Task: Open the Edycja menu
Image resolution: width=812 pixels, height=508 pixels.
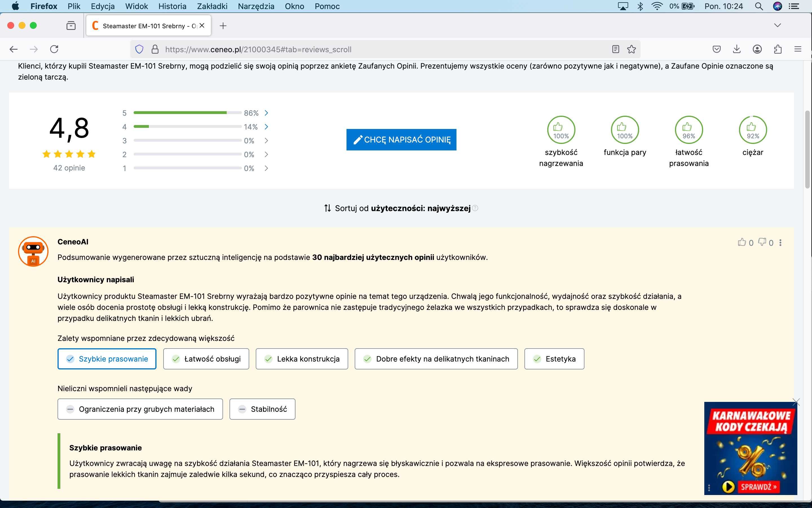Action: 103,6
